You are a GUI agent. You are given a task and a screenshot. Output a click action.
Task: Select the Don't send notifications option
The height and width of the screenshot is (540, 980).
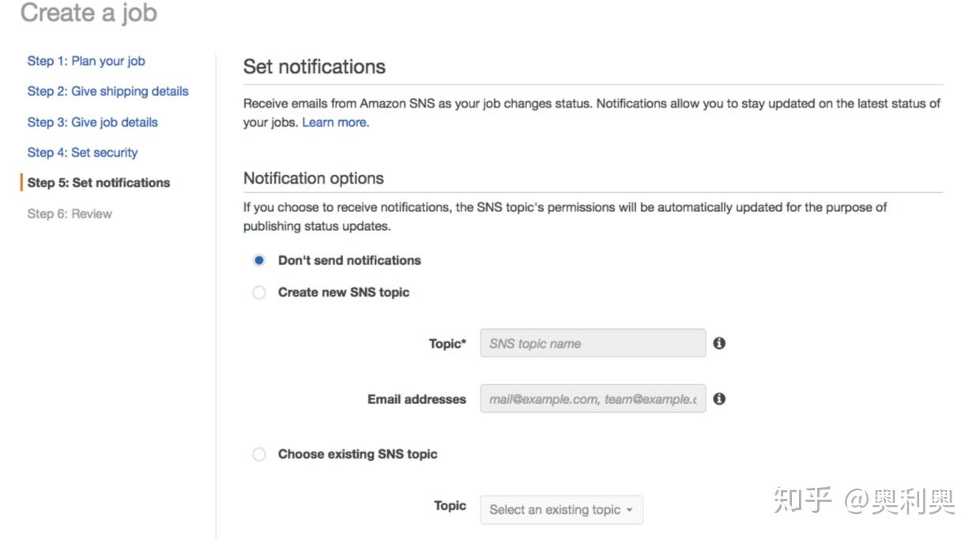259,260
